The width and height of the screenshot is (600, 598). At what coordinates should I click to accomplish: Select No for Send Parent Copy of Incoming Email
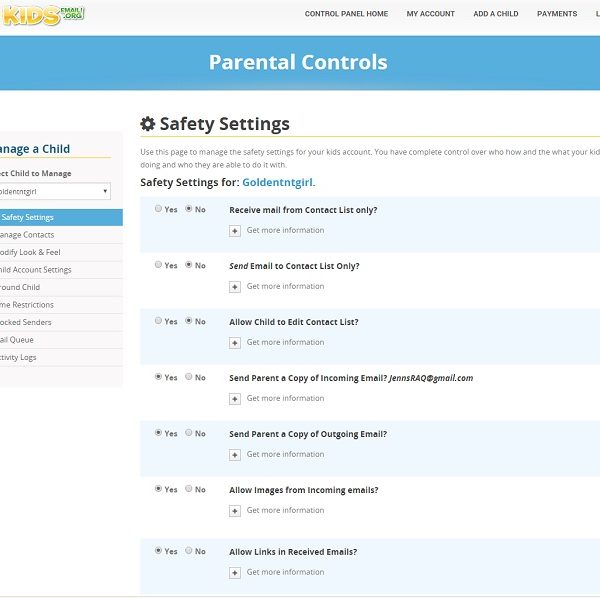[x=189, y=376]
